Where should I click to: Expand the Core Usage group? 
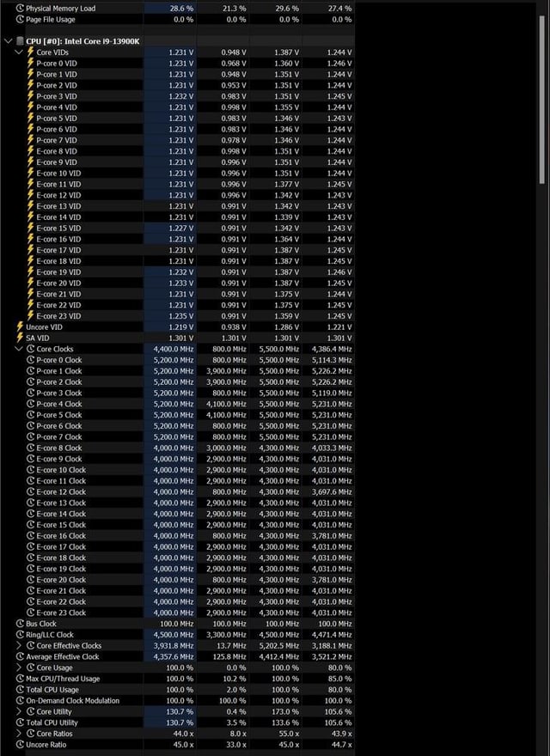pyautogui.click(x=19, y=668)
